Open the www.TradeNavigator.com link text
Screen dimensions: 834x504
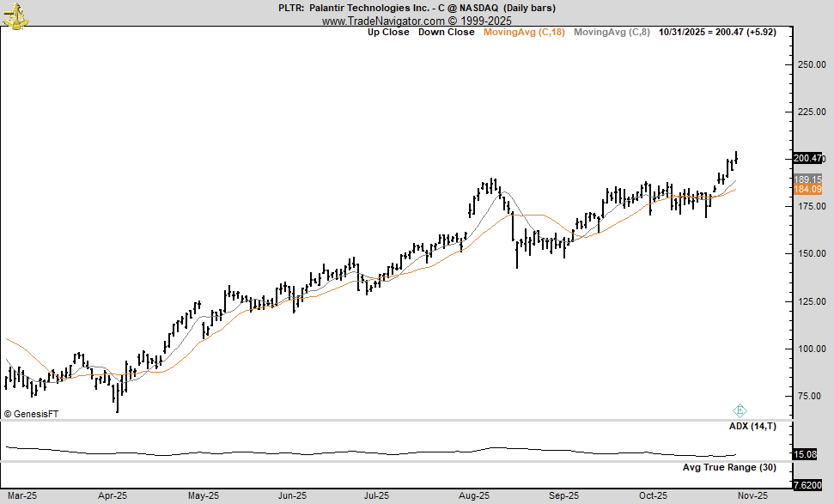(x=417, y=21)
